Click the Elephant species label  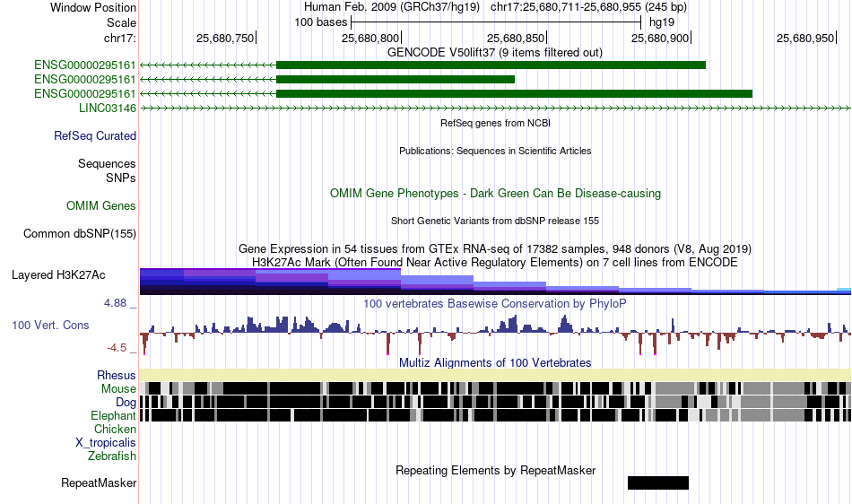[113, 416]
